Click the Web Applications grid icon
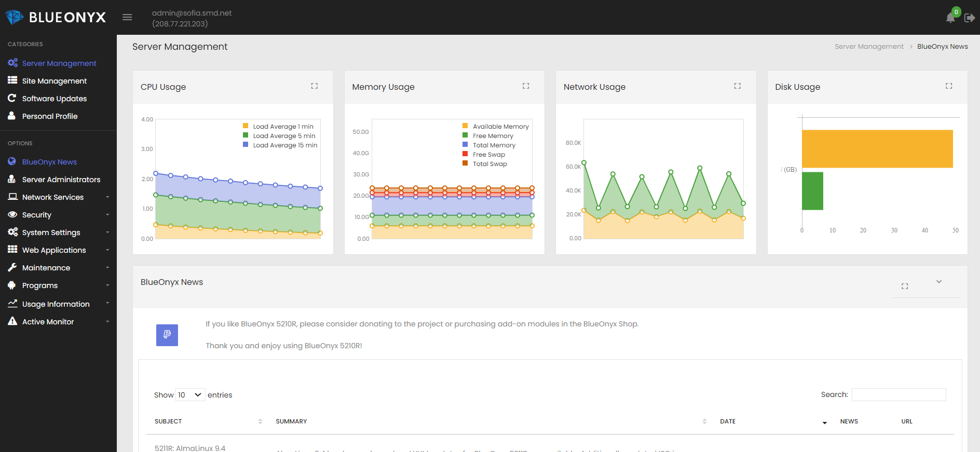The height and width of the screenshot is (452, 980). (12, 250)
